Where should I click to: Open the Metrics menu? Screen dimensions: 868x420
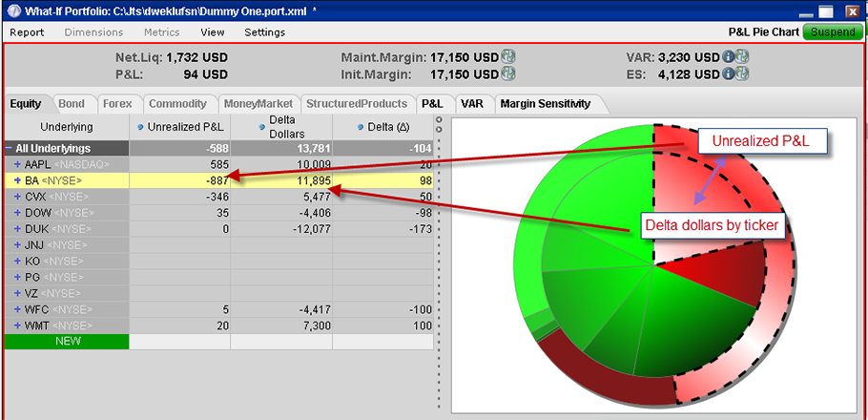click(x=161, y=32)
